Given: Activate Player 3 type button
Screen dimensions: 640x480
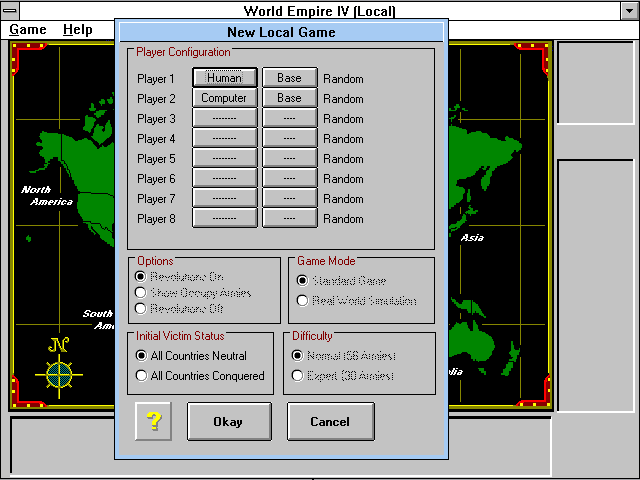Looking at the screenshot, I should coord(225,118).
